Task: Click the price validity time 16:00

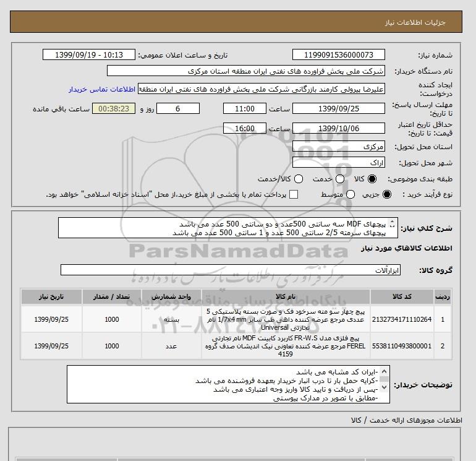Action: click(245, 128)
